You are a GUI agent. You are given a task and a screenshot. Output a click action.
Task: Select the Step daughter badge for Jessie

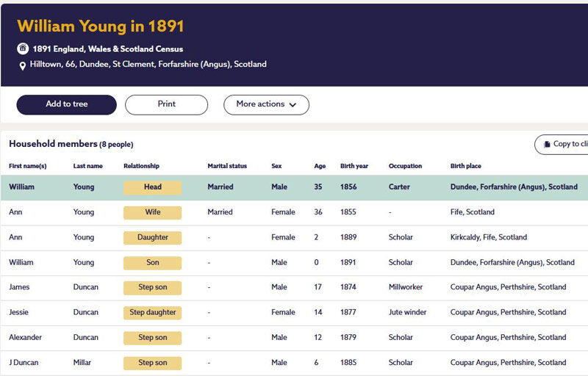[152, 312]
